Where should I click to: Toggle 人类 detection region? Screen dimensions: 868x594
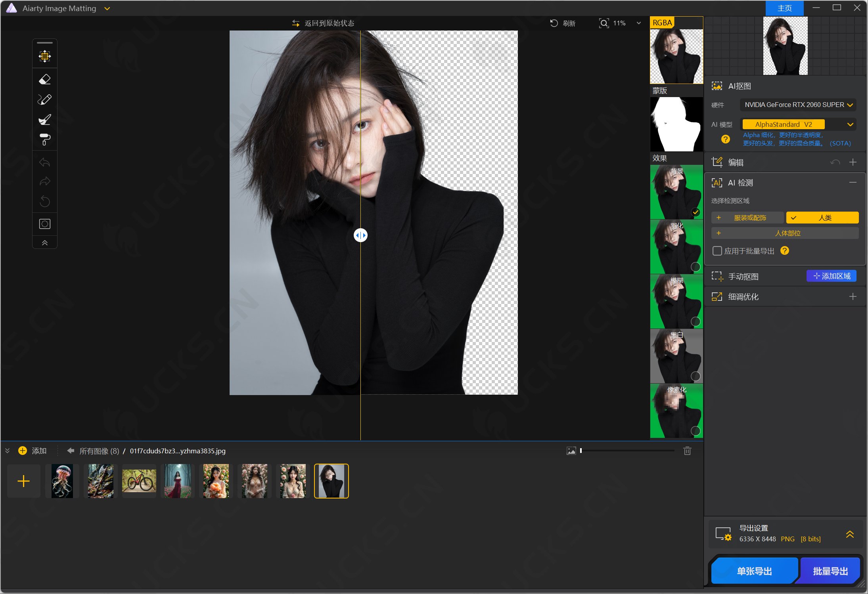[822, 218]
